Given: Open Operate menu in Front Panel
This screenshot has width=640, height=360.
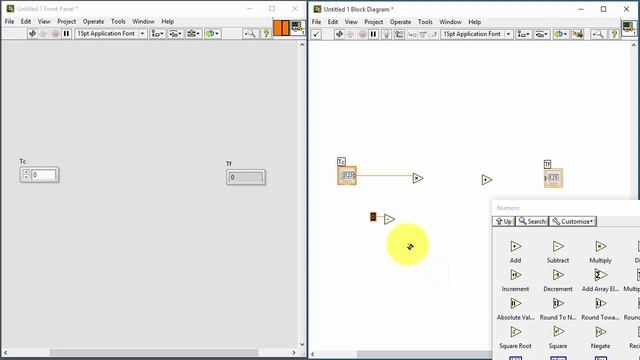Looking at the screenshot, I should [x=93, y=21].
